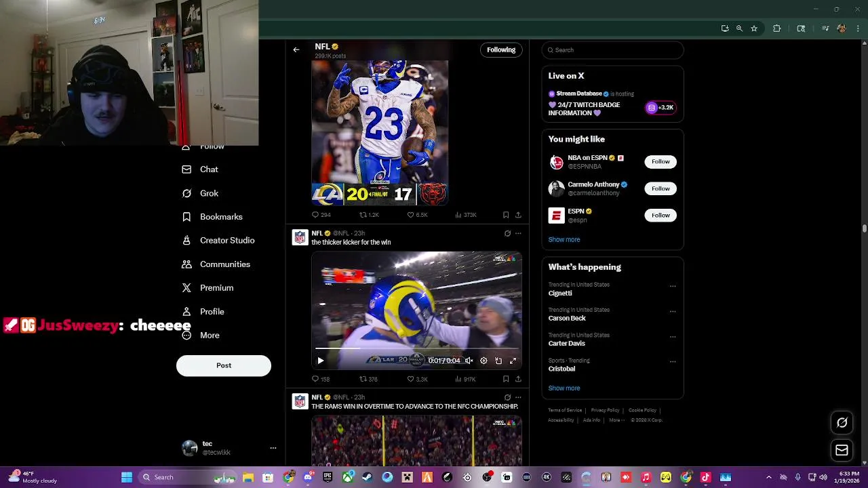
Task: Open video settings gear on kicker video
Action: click(484, 361)
